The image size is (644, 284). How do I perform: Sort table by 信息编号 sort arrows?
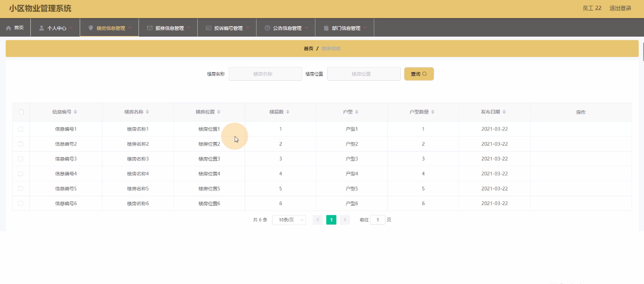[75, 112]
